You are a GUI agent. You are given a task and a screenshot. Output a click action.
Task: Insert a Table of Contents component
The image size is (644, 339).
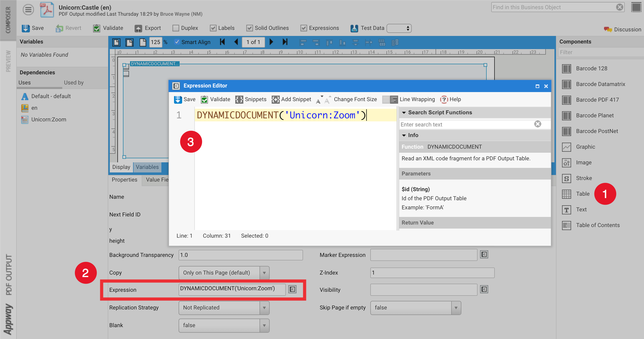coord(598,225)
